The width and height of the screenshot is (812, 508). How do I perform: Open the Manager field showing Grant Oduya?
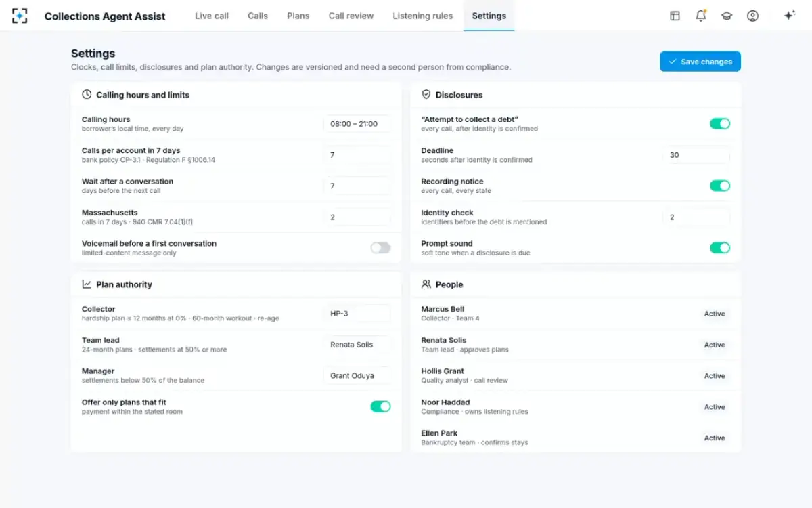pyautogui.click(x=357, y=376)
